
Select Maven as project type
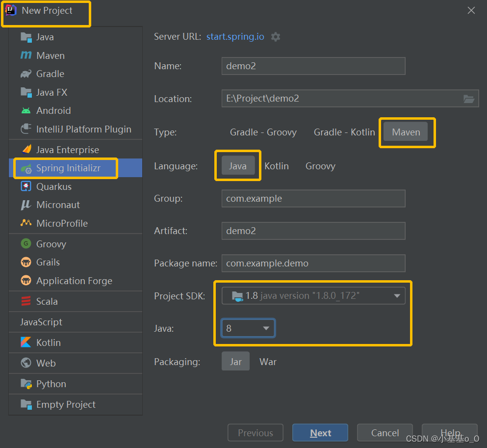(x=406, y=132)
